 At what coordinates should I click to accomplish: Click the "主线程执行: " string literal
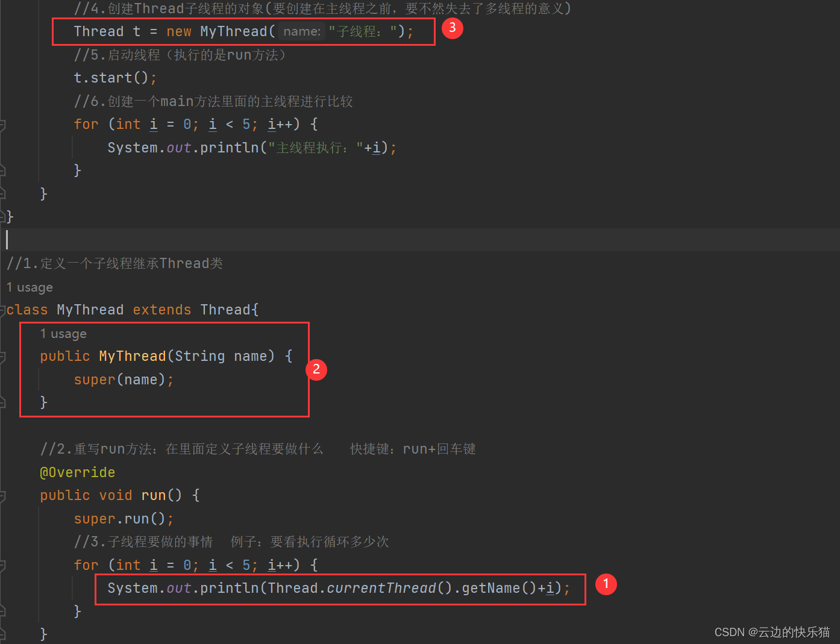[316, 148]
